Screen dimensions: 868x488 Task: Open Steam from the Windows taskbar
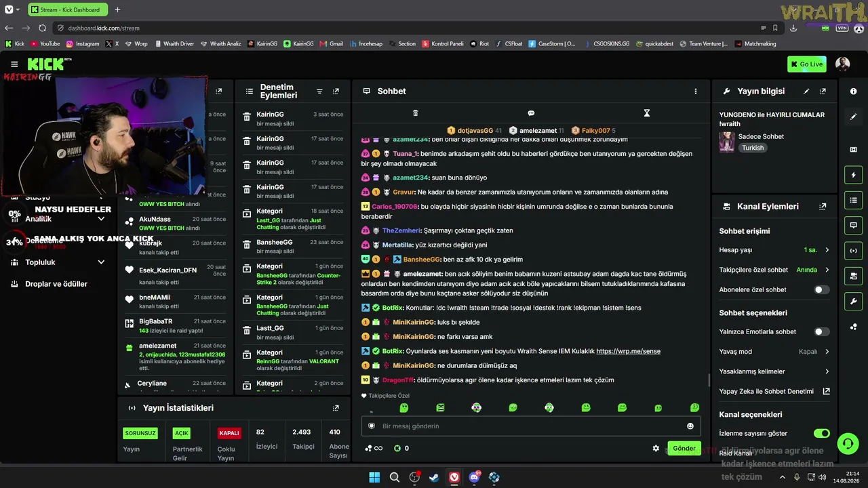pos(434,477)
